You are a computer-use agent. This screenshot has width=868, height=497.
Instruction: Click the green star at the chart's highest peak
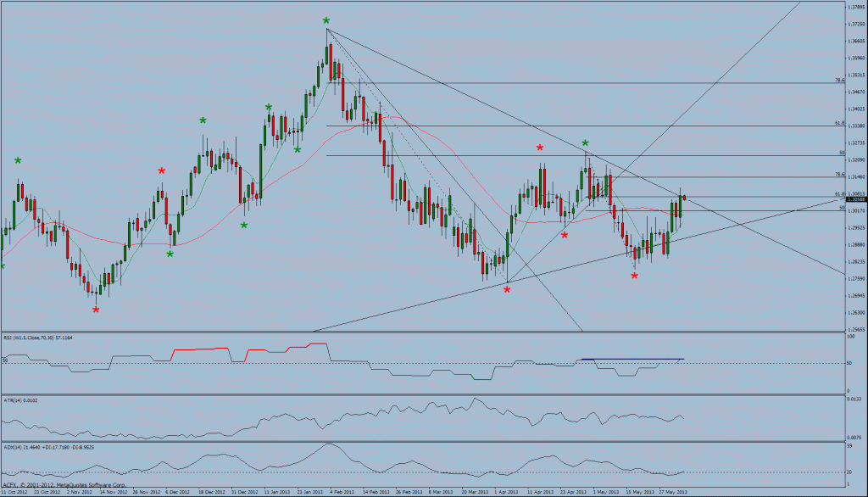pyautogui.click(x=326, y=20)
